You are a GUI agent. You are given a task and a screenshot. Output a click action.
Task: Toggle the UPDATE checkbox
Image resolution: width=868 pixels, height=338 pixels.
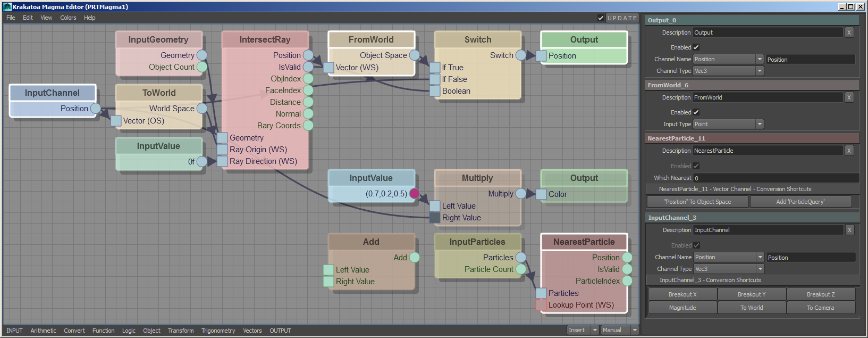[x=601, y=18]
